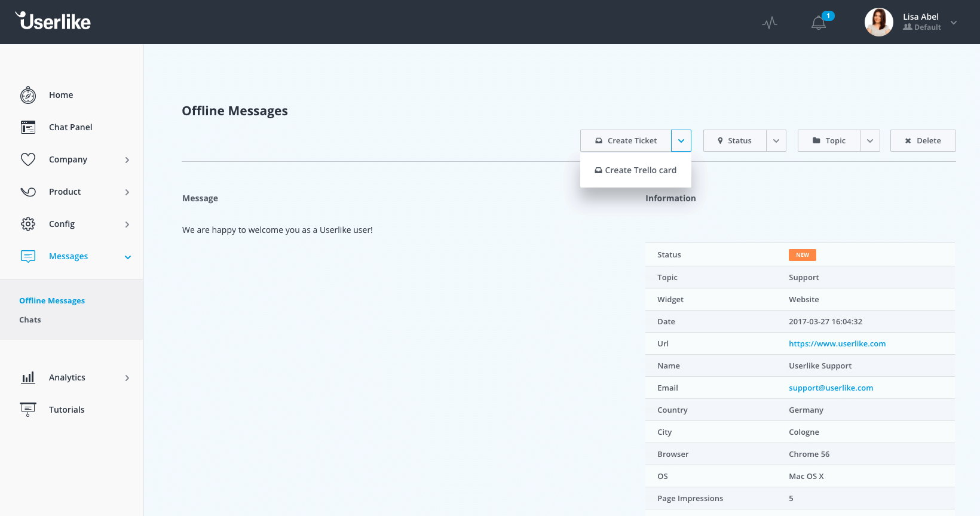Click the Company heart icon
The image size is (980, 516).
coord(28,159)
